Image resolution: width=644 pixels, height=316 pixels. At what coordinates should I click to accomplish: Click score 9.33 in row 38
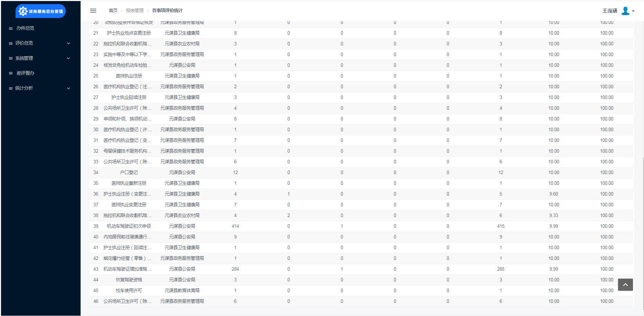(554, 216)
